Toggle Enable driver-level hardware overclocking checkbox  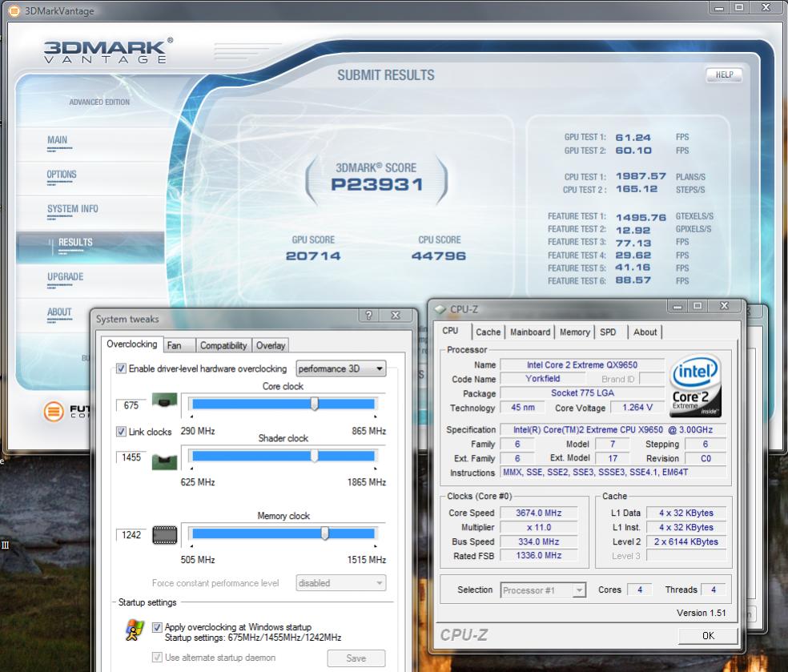[x=121, y=368]
